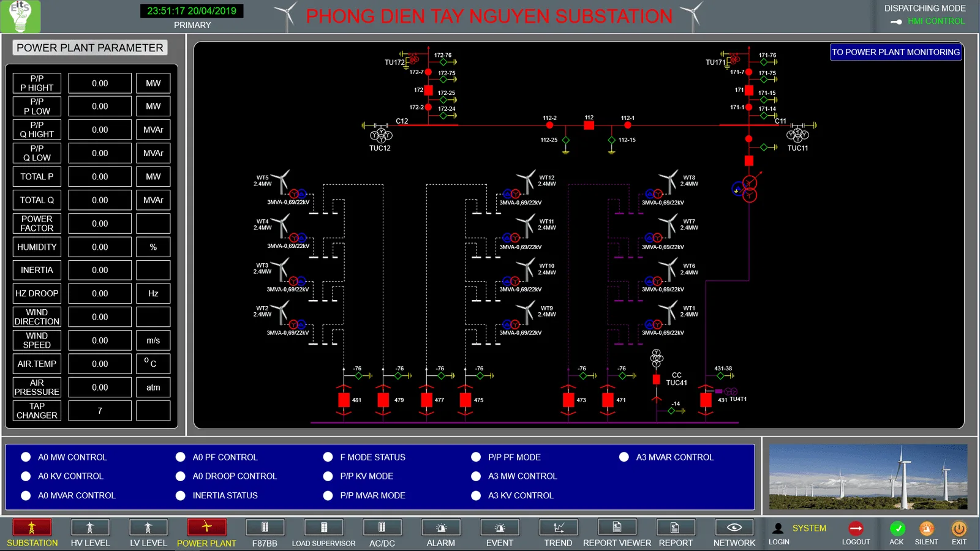Viewport: 980px width, 551px height.
Task: Select the POWER PLANT turbine icon
Action: pyautogui.click(x=206, y=527)
